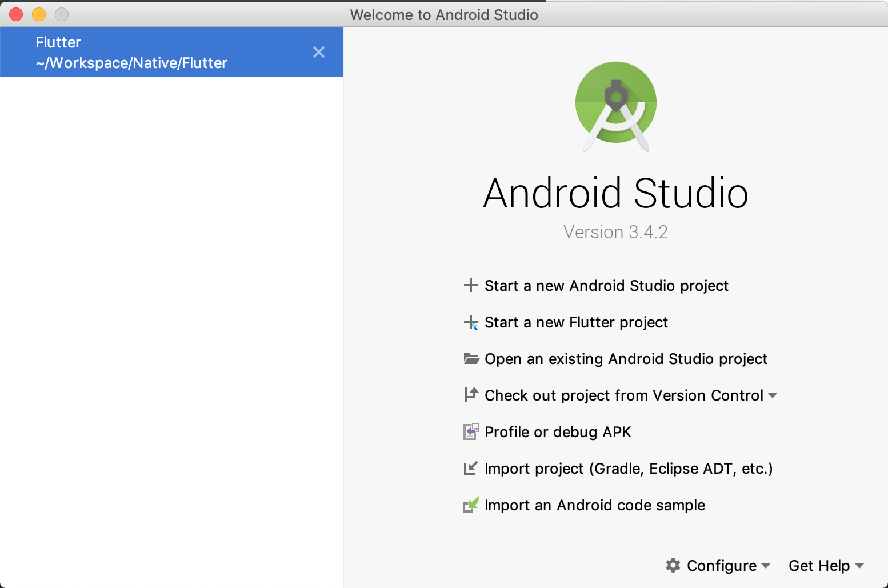Click the Welcome to Android Studio title bar

coord(444,14)
